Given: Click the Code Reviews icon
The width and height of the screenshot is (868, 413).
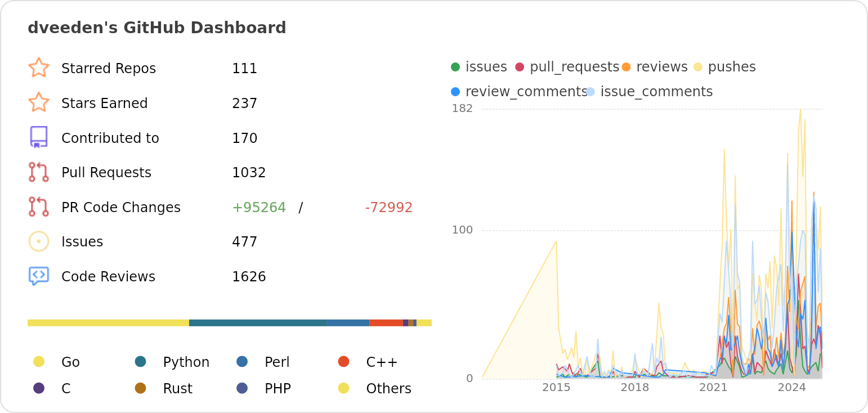Looking at the screenshot, I should [x=39, y=276].
